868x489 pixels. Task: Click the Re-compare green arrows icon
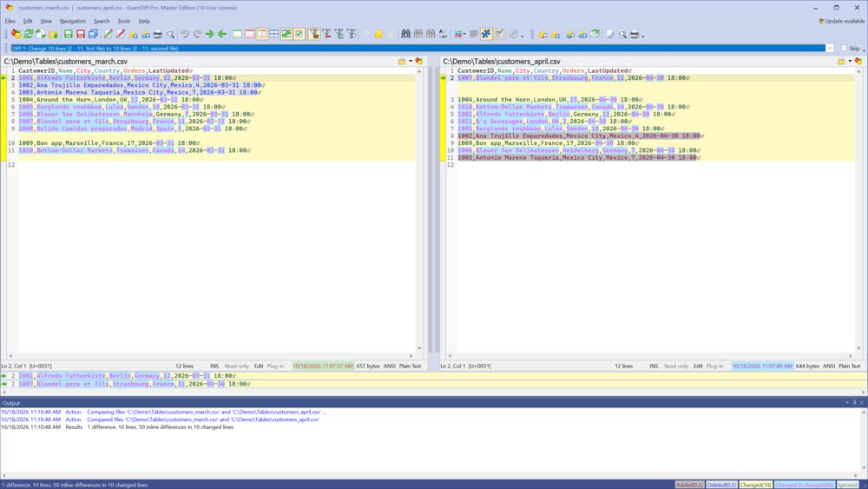click(29, 35)
